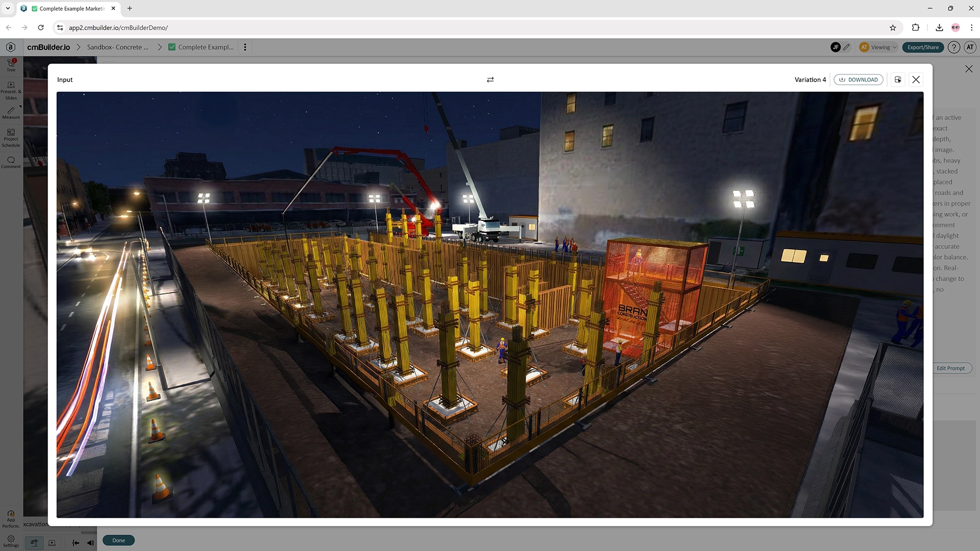
Task: Open the App Performance panel
Action: 10,518
